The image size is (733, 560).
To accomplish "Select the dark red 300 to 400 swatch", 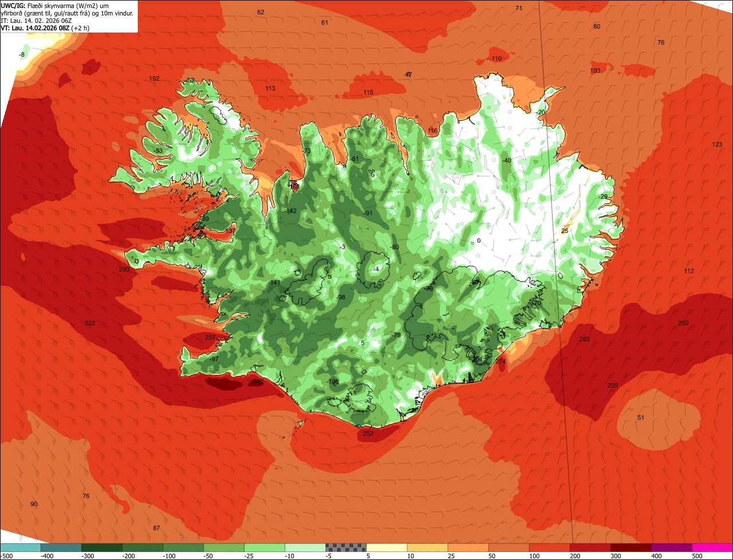I will pos(630,547).
